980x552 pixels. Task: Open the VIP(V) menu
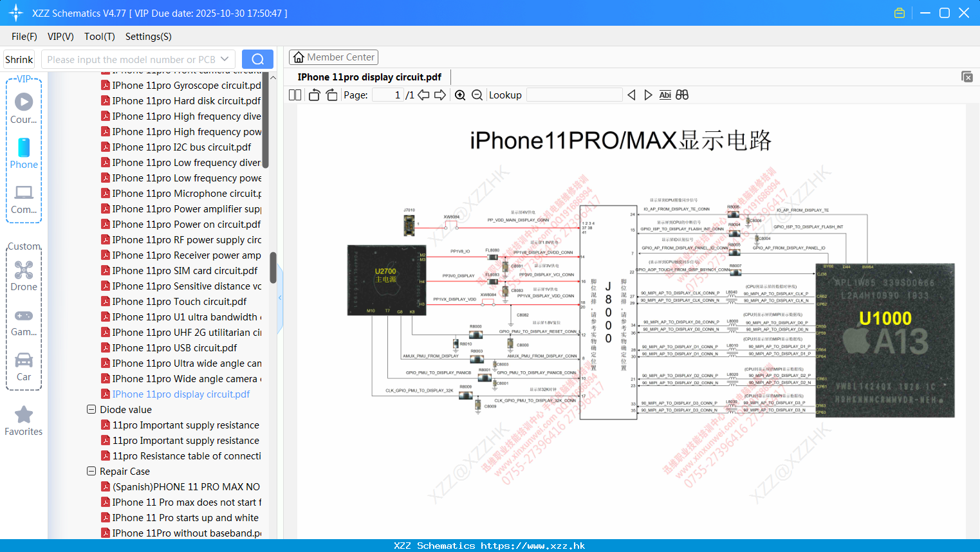coord(60,37)
